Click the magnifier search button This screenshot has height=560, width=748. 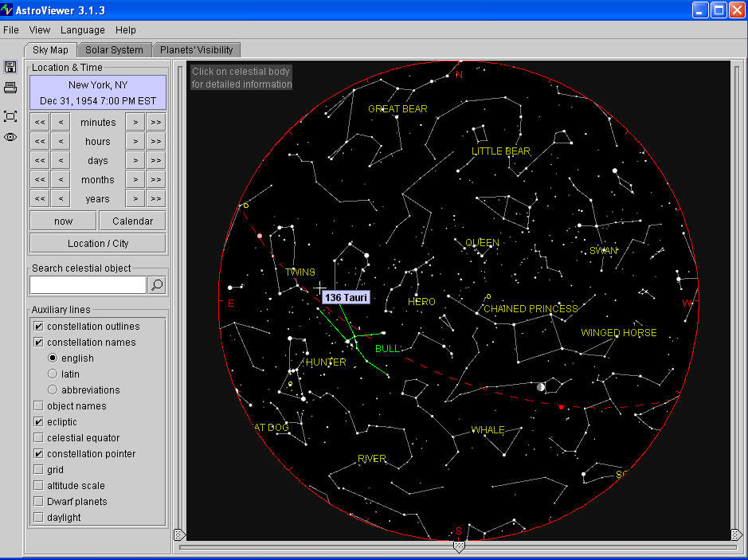point(157,285)
